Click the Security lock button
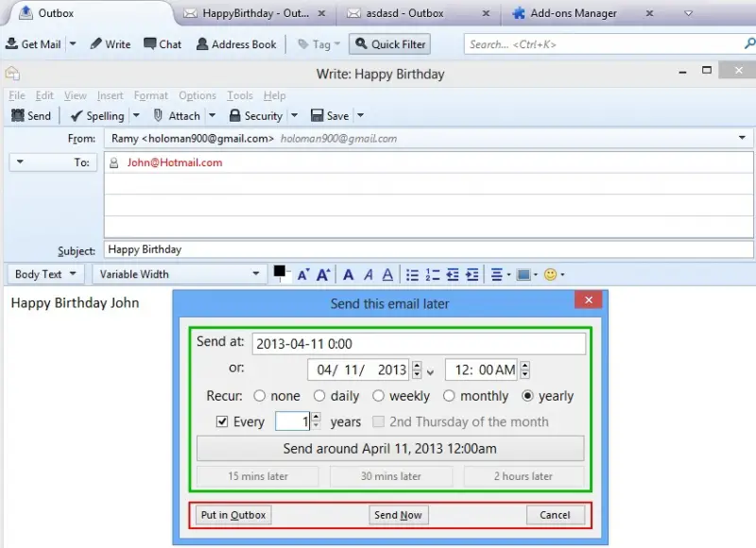 255,115
